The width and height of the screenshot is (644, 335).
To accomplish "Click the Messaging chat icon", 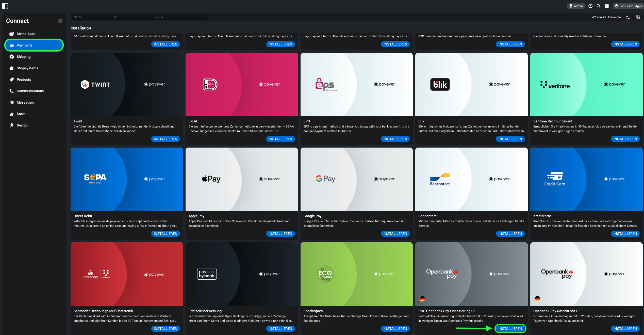I will click(12, 102).
